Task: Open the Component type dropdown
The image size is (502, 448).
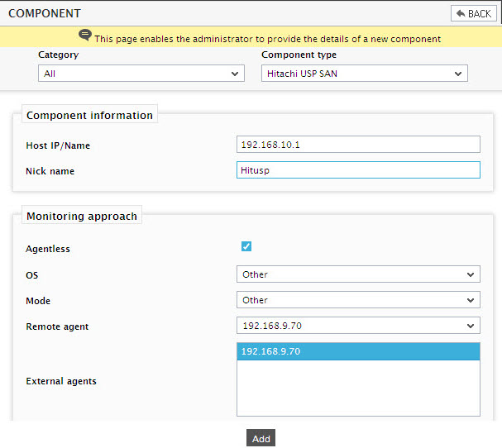Action: 365,74
